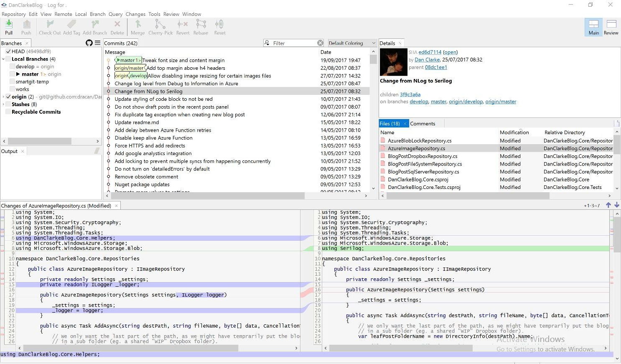
Task: Click the Reset icon in the toolbar
Action: point(219,27)
